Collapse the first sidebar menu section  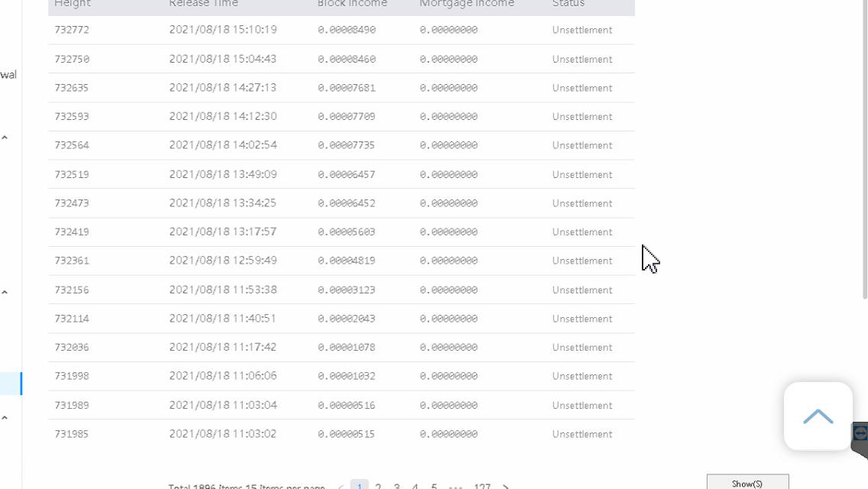(x=5, y=138)
